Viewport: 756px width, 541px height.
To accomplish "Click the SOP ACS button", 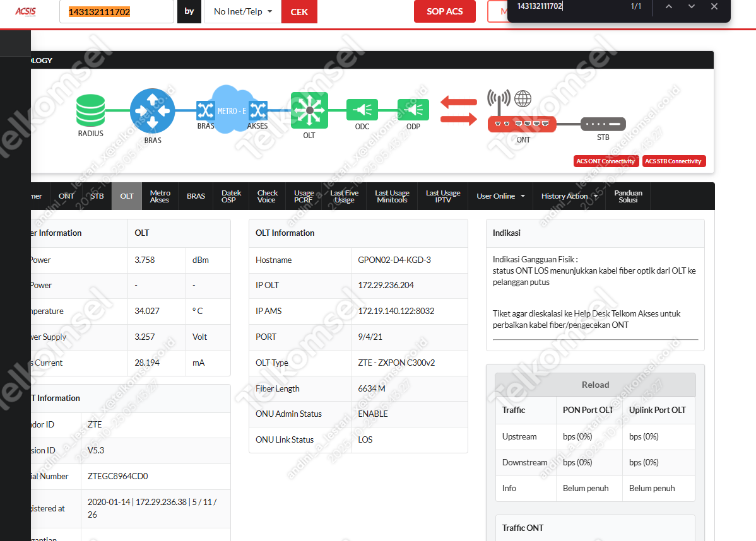I will pos(444,11).
